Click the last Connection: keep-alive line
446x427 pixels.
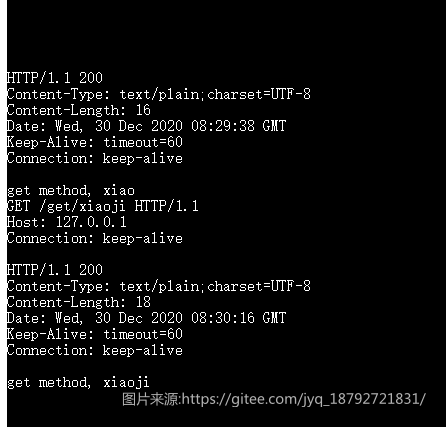tap(95, 350)
